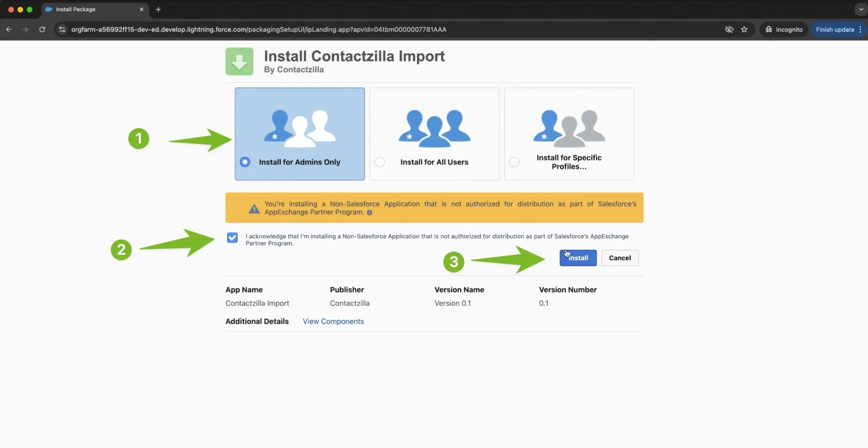Click the blue Install button
Viewport: 868px width, 448px height.
point(578,258)
